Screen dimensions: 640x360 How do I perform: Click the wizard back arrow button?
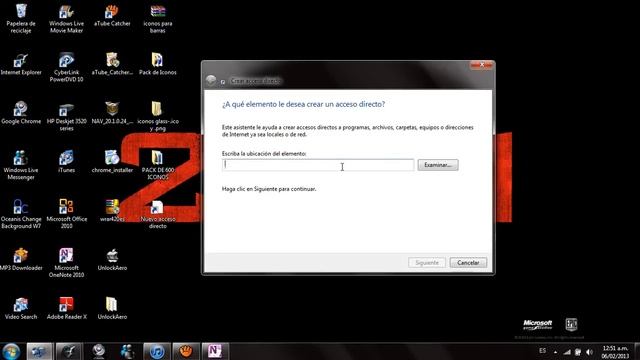pyautogui.click(x=211, y=80)
